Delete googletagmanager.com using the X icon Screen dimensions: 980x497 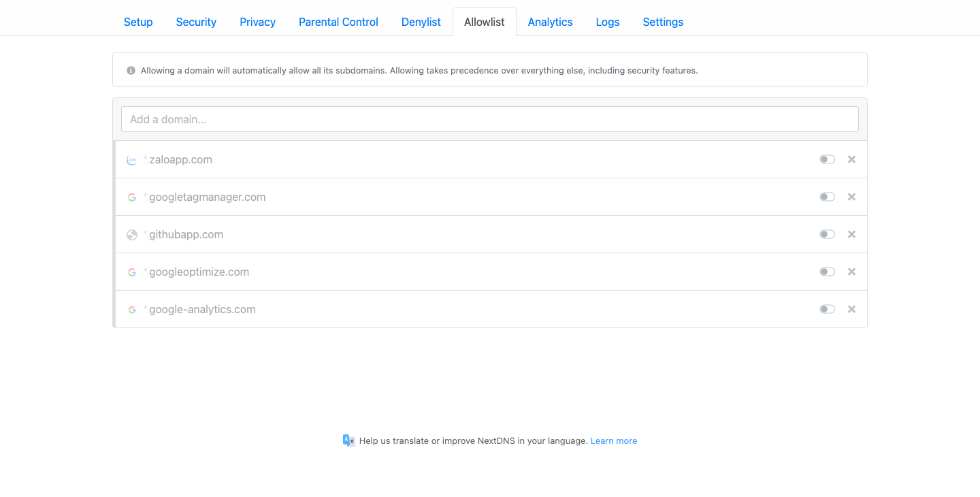851,197
